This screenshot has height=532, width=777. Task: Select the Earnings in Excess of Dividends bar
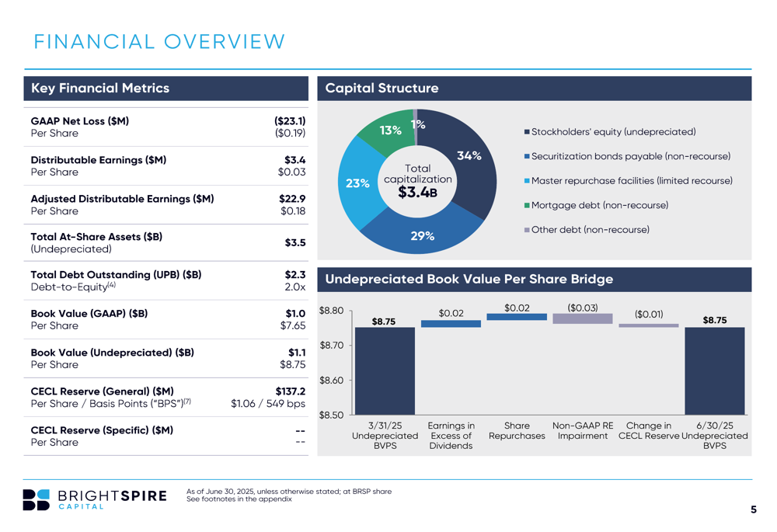[451, 323]
